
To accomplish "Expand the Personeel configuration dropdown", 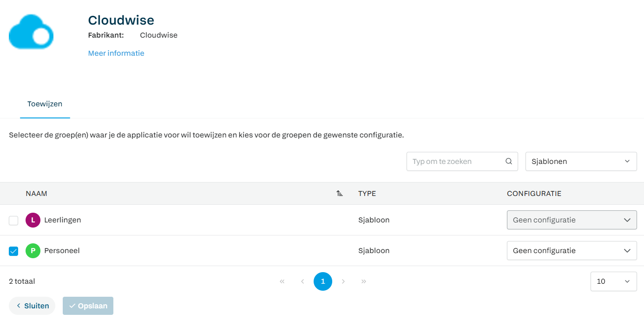I will pos(572,251).
